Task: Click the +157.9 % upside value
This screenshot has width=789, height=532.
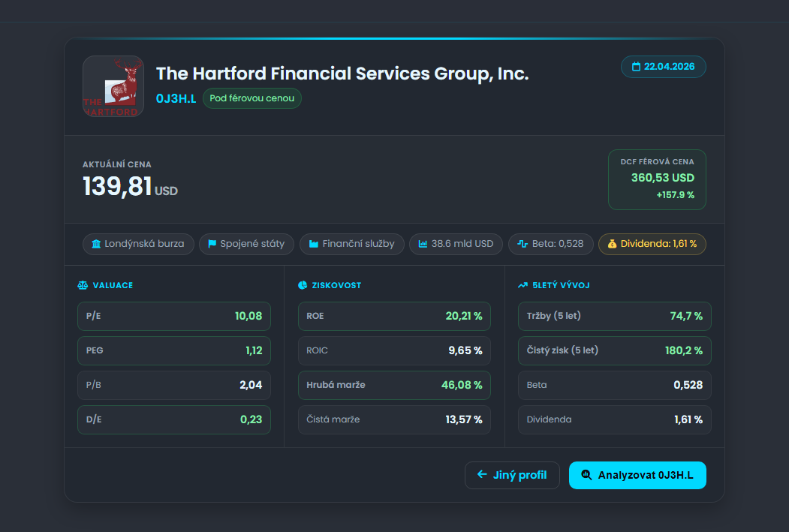Action: (675, 195)
